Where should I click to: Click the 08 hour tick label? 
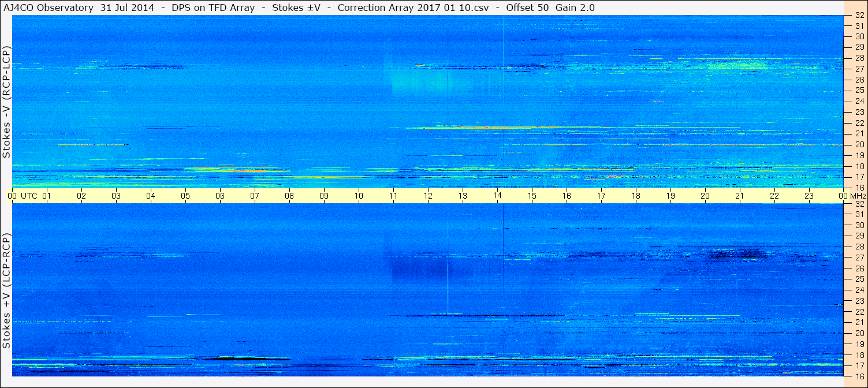click(289, 196)
